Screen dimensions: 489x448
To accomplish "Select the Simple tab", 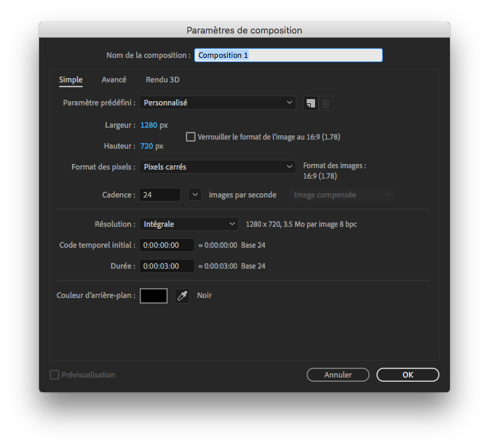I will 71,80.
